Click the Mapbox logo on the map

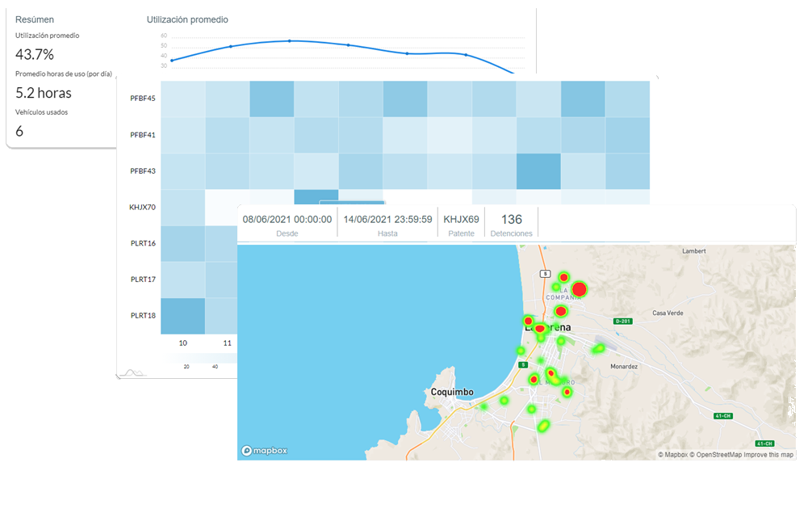265,450
